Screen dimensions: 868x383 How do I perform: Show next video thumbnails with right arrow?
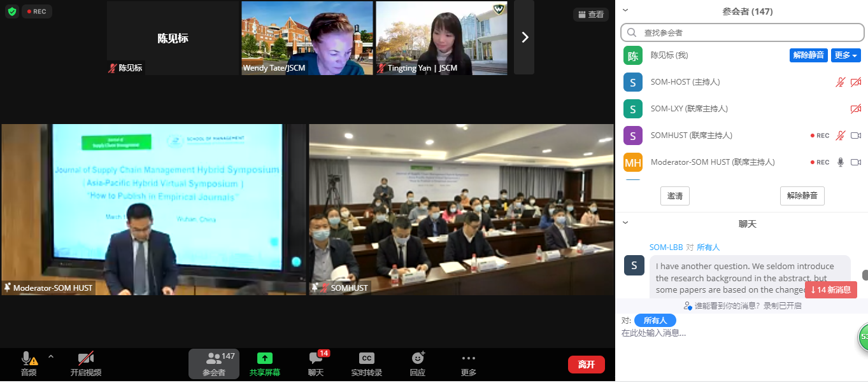525,38
